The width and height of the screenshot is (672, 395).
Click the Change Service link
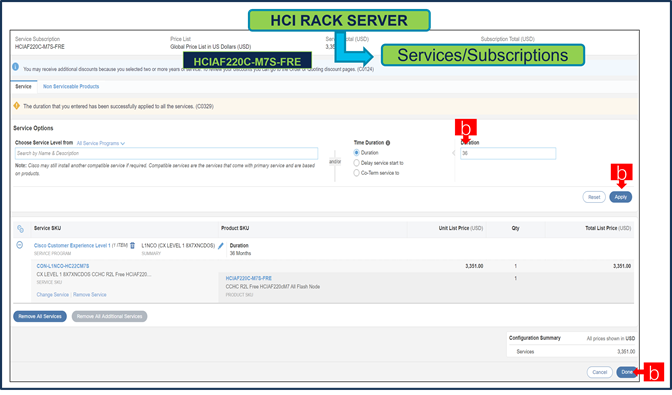point(53,295)
